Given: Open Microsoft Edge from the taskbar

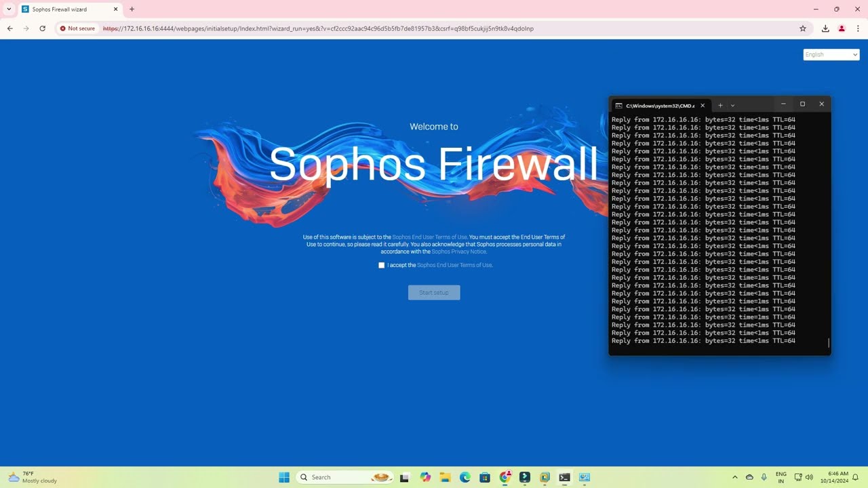Looking at the screenshot, I should click(x=465, y=477).
